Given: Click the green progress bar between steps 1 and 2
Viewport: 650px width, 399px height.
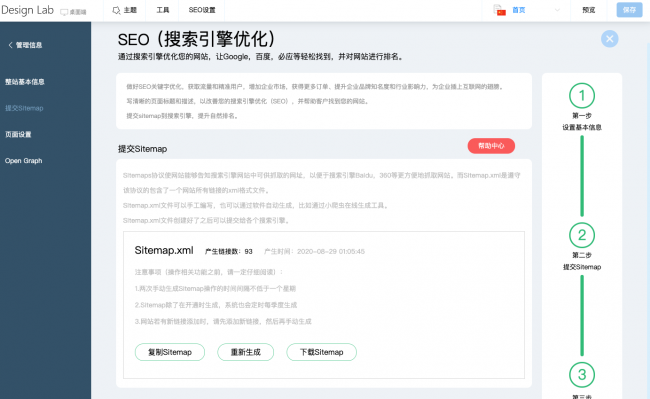Looking at the screenshot, I should 582,176.
